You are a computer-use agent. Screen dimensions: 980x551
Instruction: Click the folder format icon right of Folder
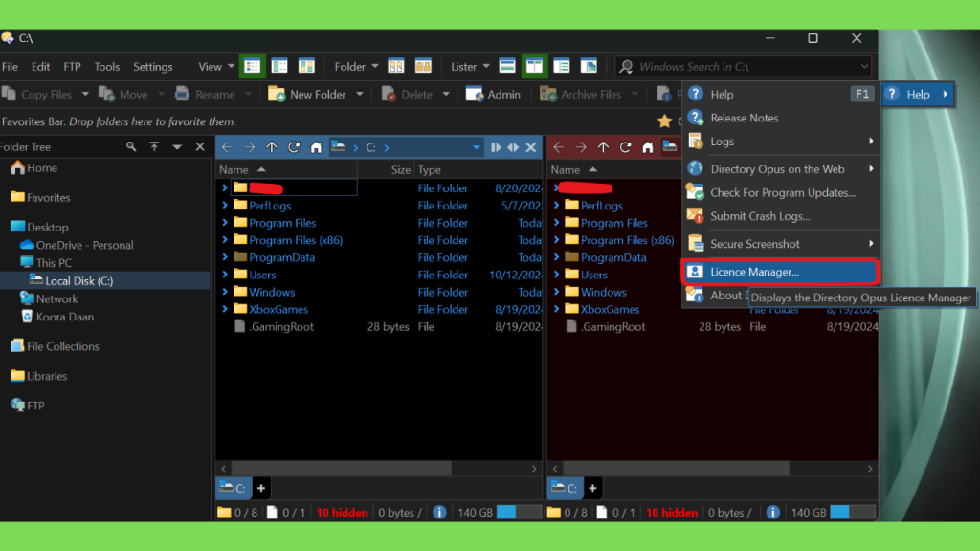[x=396, y=66]
